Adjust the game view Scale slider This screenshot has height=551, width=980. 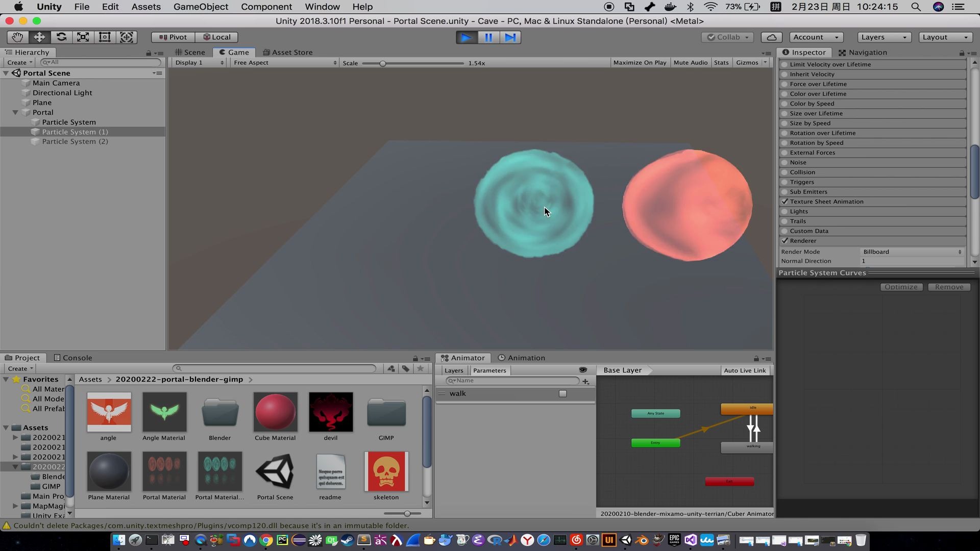382,63
